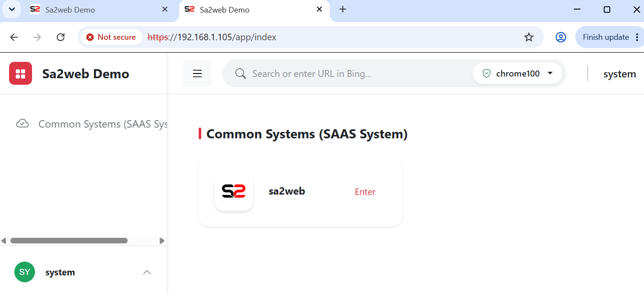Click the search magnifier icon

(x=241, y=73)
